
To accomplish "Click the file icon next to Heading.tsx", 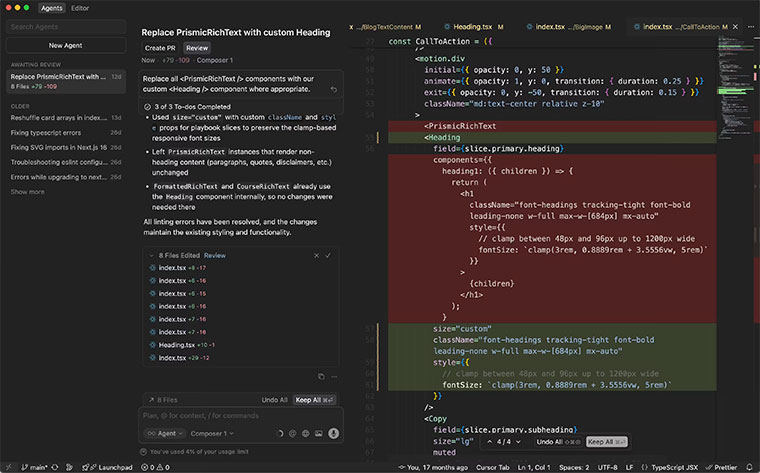I will coord(152,345).
